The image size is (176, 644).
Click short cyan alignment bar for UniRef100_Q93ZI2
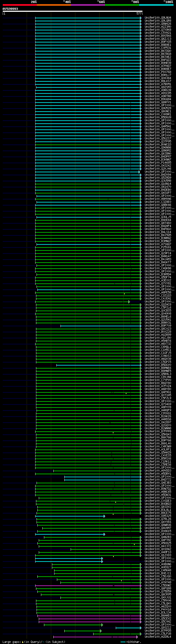pos(128,628)
